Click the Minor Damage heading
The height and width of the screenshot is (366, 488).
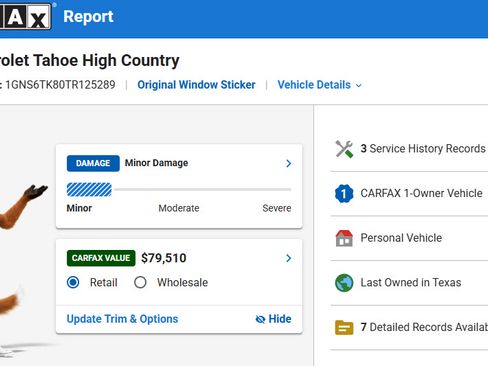coord(156,163)
